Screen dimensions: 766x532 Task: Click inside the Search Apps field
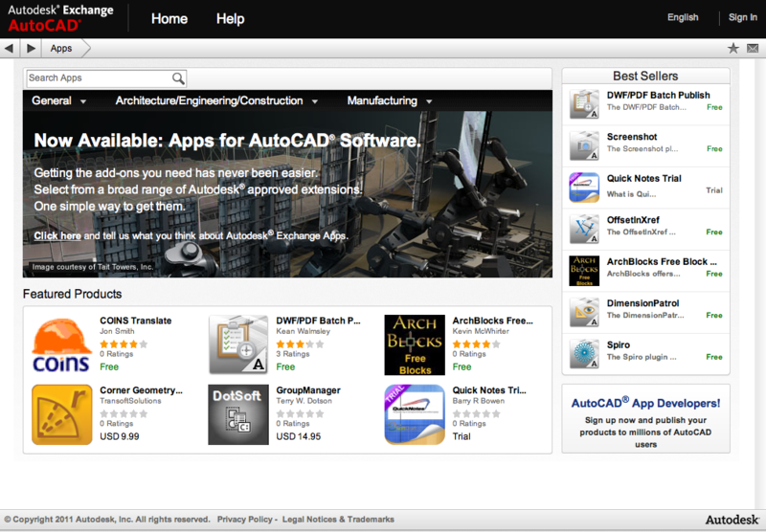pyautogui.click(x=98, y=78)
